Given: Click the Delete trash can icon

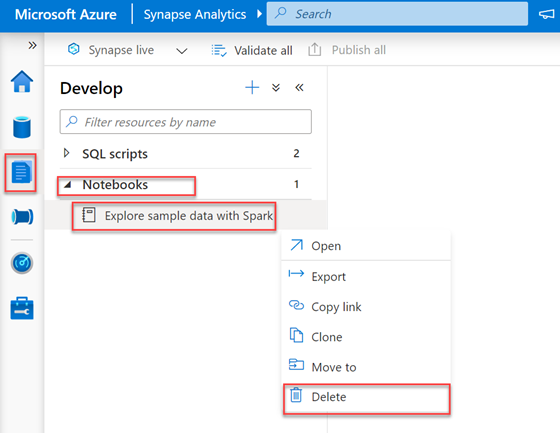Looking at the screenshot, I should pos(296,395).
